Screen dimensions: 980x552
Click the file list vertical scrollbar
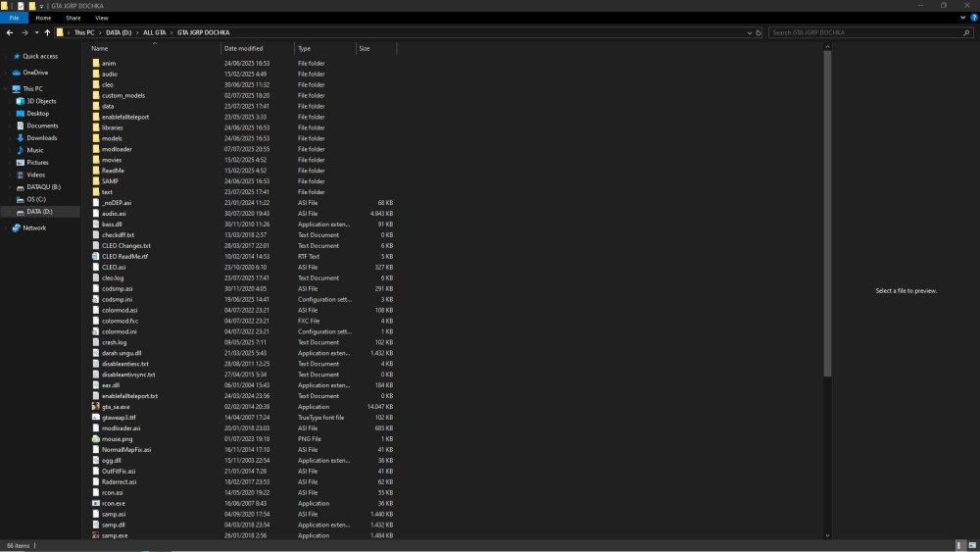tap(827, 214)
